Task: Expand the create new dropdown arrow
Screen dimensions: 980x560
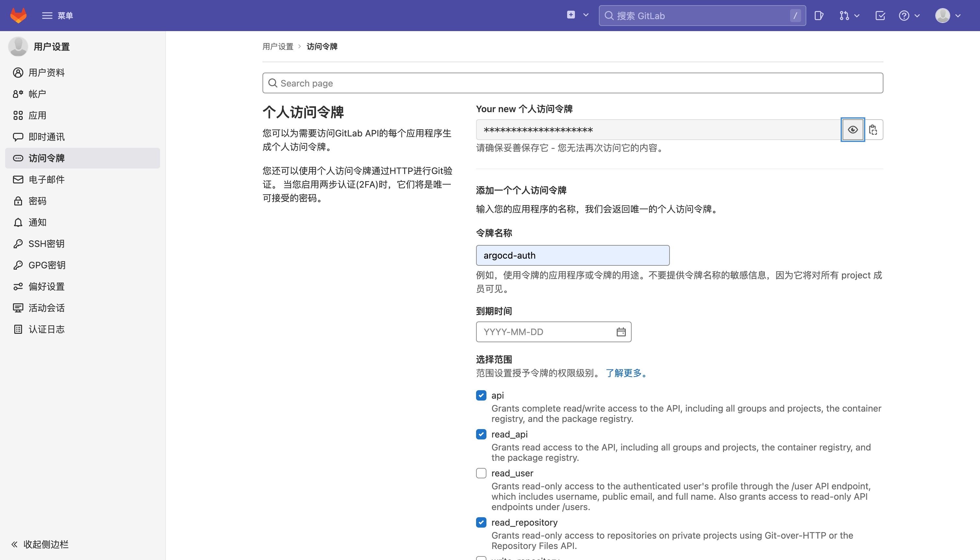Action: pyautogui.click(x=586, y=15)
